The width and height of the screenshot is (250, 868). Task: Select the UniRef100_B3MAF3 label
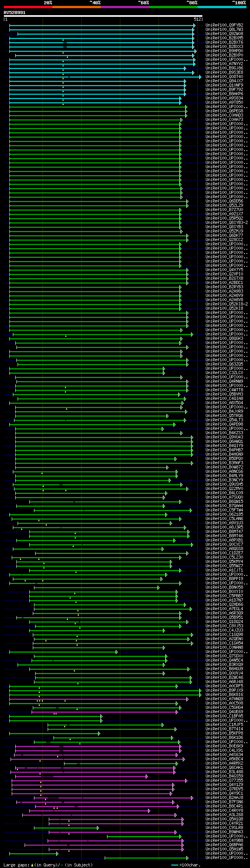[224, 463]
